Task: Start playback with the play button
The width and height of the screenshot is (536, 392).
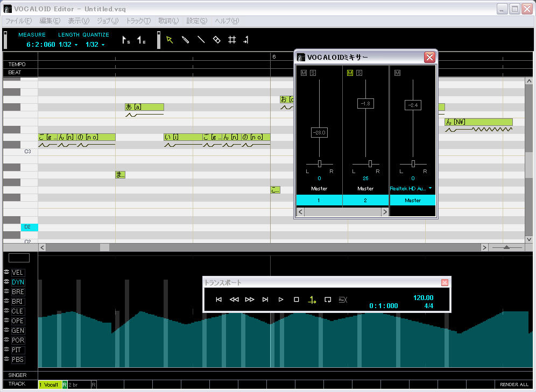Action: (281, 300)
